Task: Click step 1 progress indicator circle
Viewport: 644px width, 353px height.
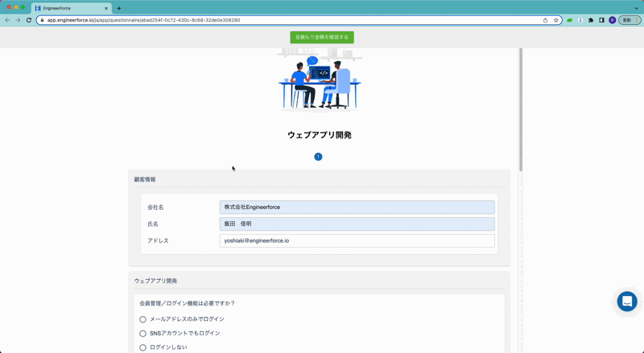Action: tap(318, 157)
